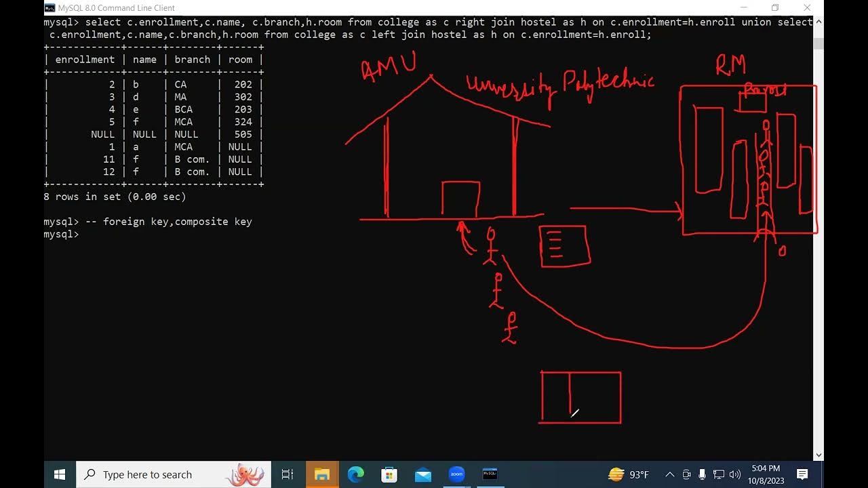
Task: Click the 'room' column header
Action: 240,60
